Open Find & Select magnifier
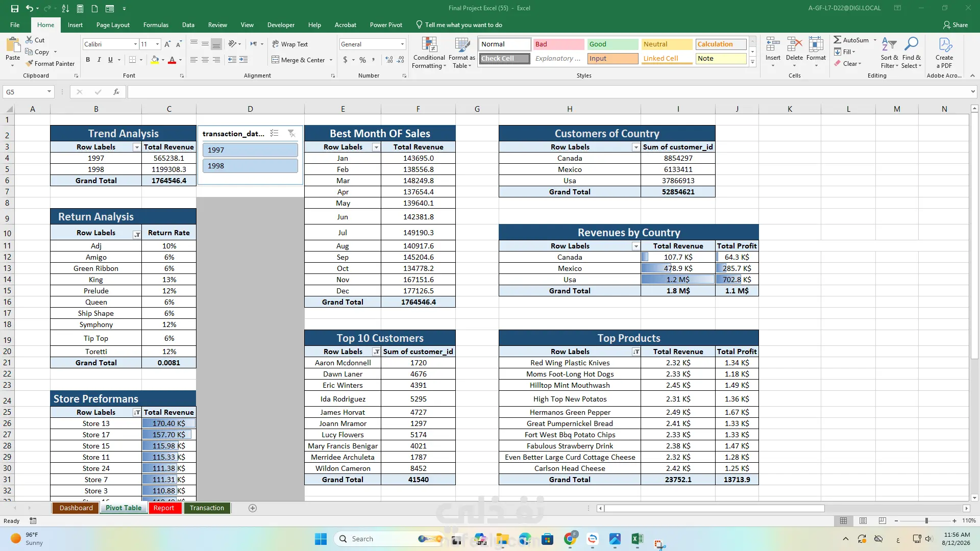This screenshot has height=551, width=980. [911, 53]
